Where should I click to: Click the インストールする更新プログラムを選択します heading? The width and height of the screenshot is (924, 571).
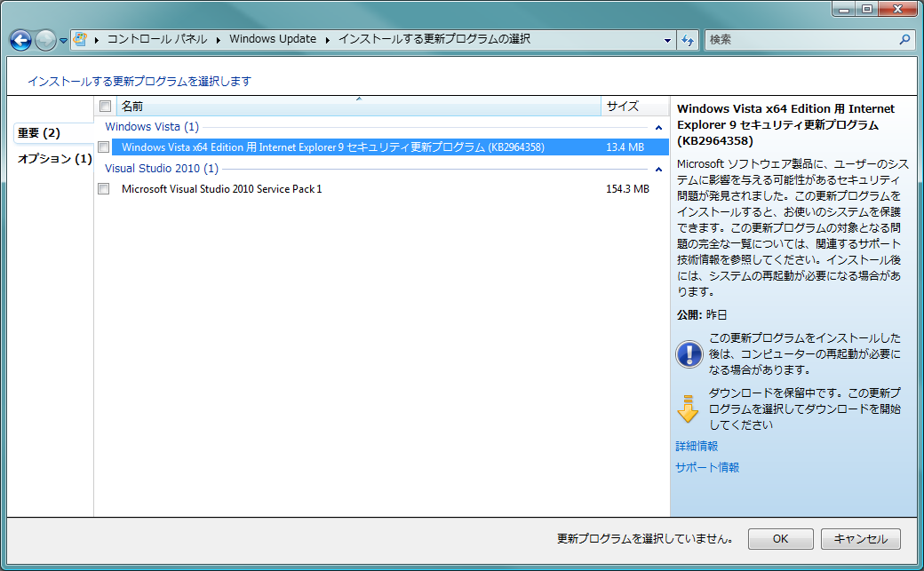point(139,82)
